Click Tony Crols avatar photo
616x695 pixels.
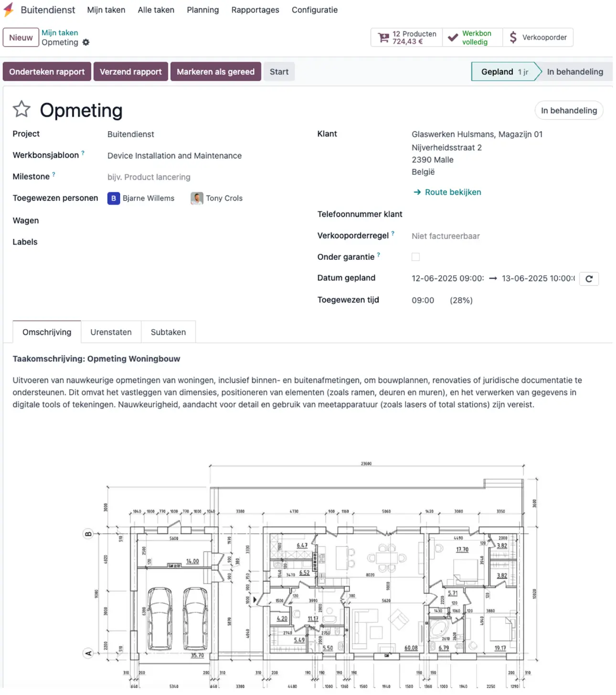pos(197,198)
